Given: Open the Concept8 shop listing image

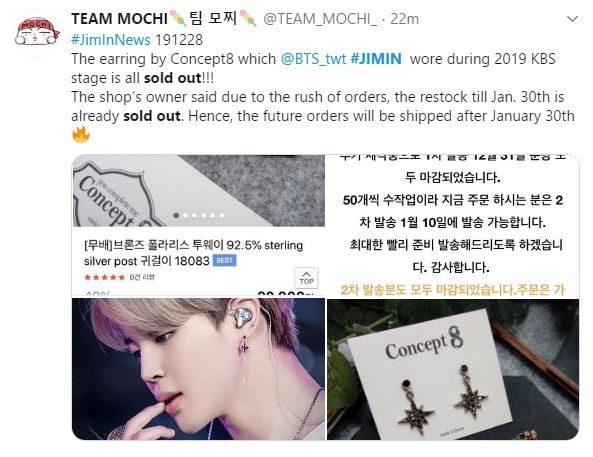Looking at the screenshot, I should pos(198,225).
